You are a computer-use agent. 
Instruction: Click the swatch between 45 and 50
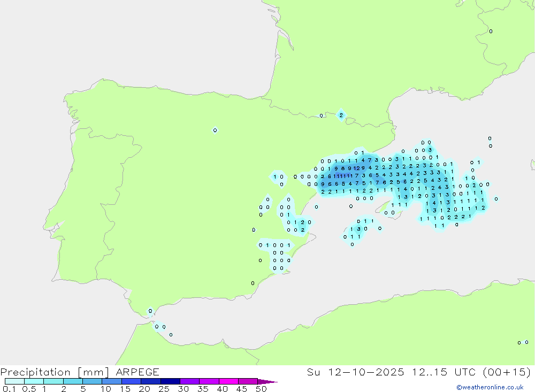[x=248, y=381]
